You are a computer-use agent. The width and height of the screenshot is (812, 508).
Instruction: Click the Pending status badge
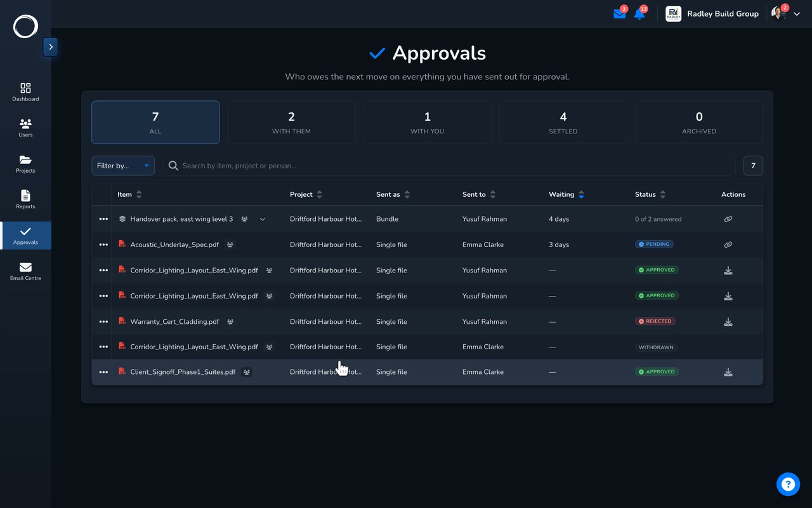pyautogui.click(x=654, y=244)
